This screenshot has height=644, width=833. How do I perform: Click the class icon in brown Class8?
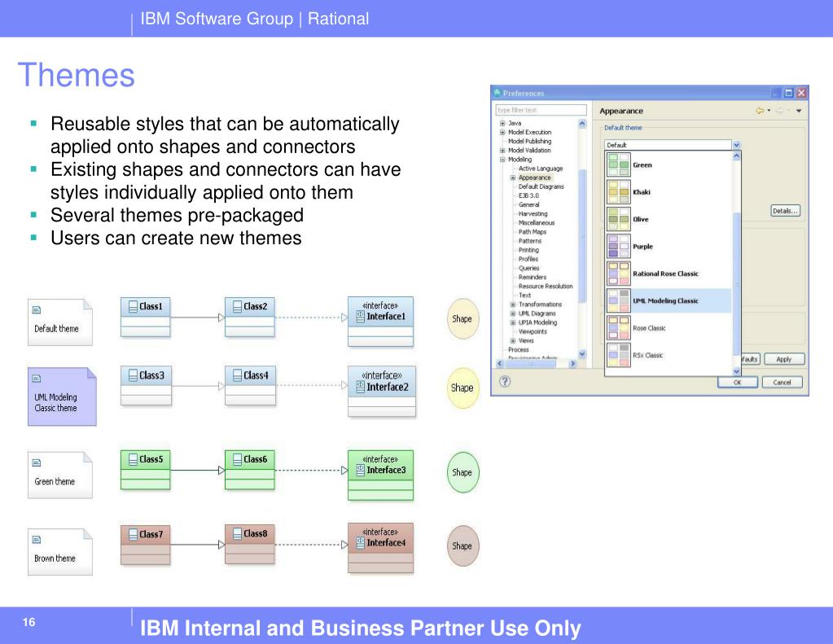point(238,533)
